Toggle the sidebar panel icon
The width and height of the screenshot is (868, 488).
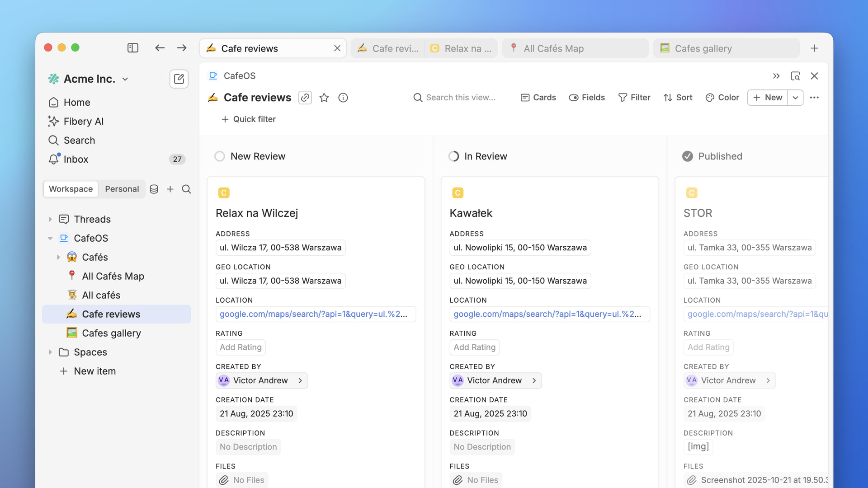click(x=132, y=48)
